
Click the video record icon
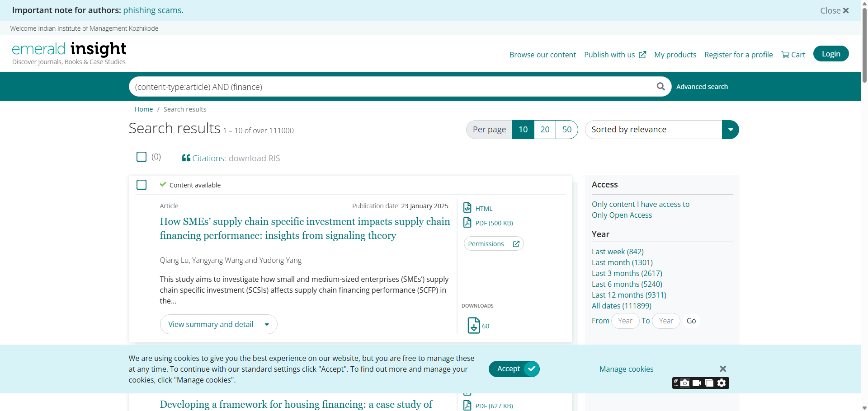point(697,383)
